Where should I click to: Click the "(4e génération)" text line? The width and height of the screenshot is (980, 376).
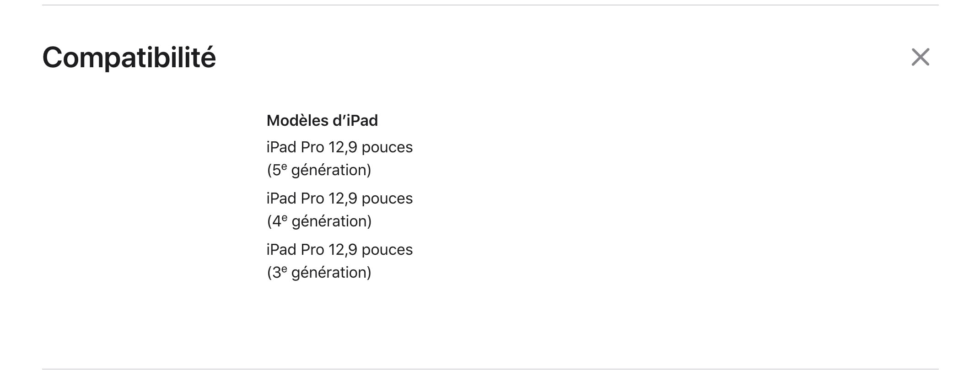tap(319, 221)
